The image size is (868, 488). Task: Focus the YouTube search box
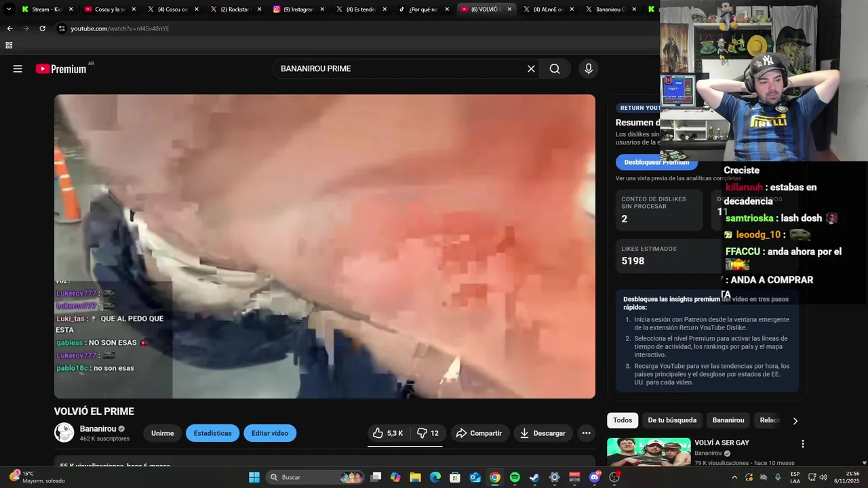400,68
